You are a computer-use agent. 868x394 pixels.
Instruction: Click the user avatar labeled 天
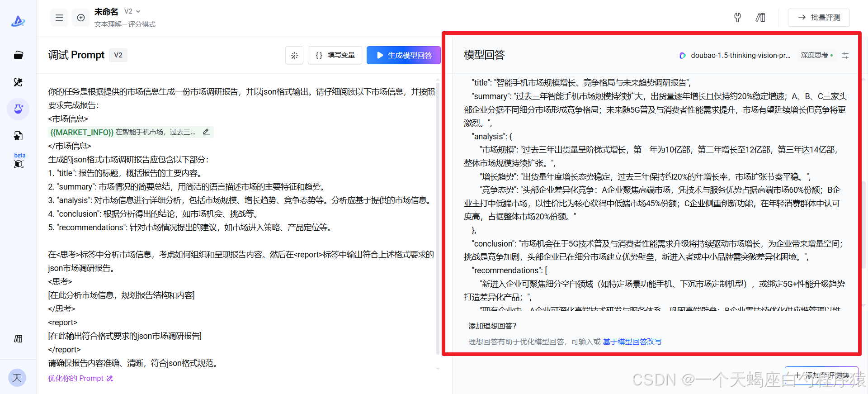17,378
